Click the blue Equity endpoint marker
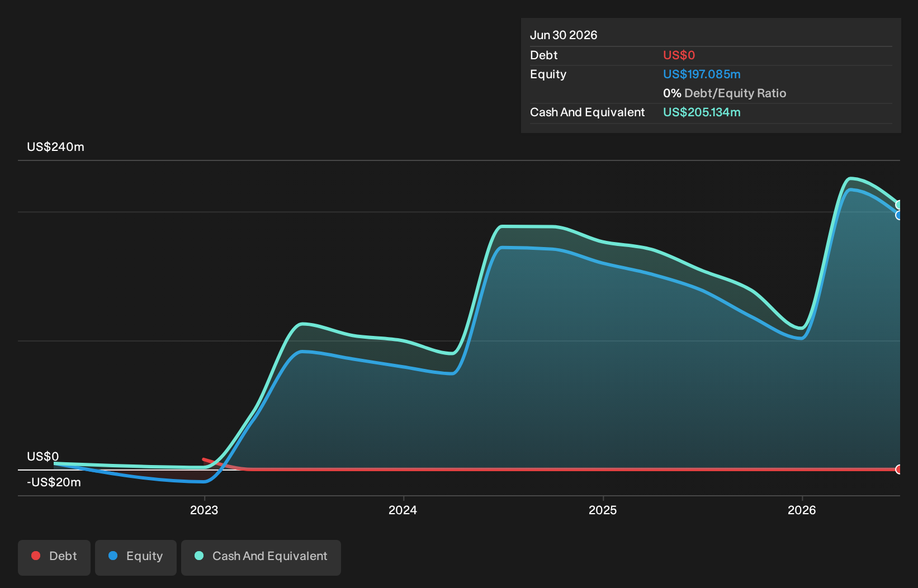 [899, 215]
